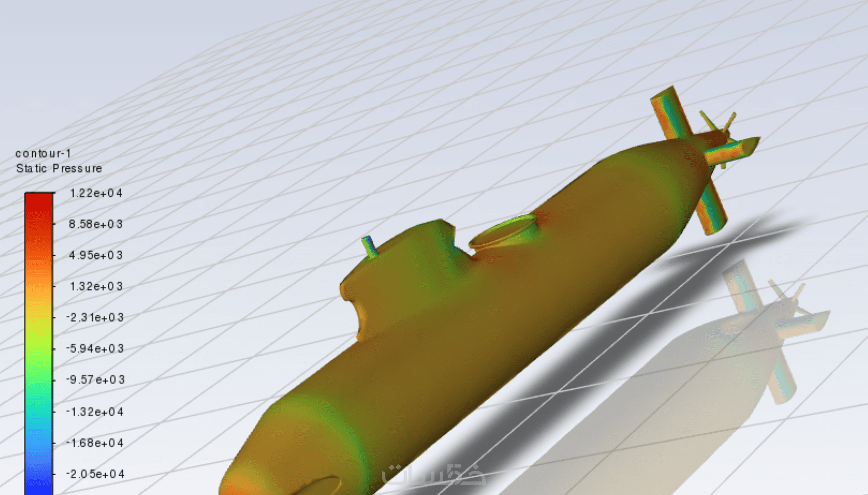The image size is (868, 495).
Task: Click the -1.68e+04 legend value
Action: click(95, 443)
